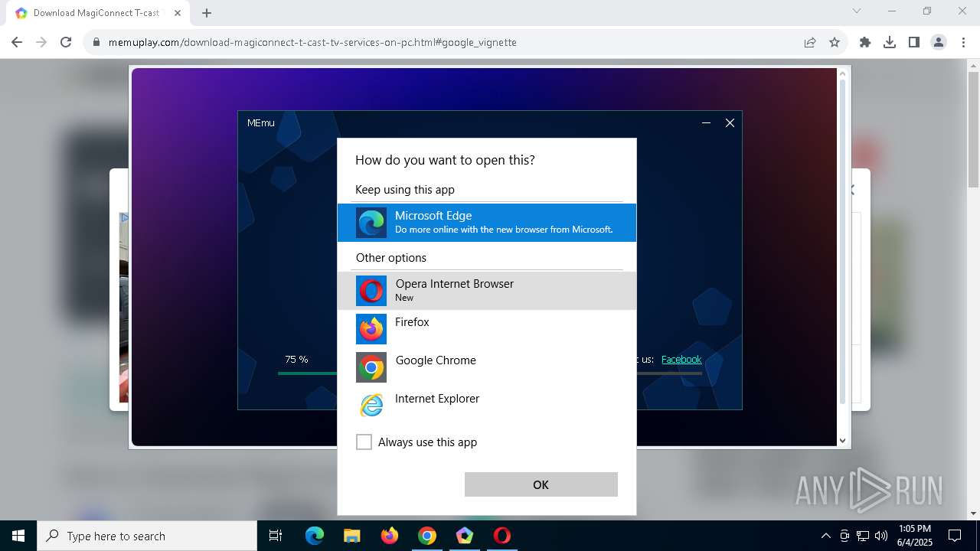The image size is (980, 551).
Task: Open File Explorer from taskbar
Action: (351, 536)
